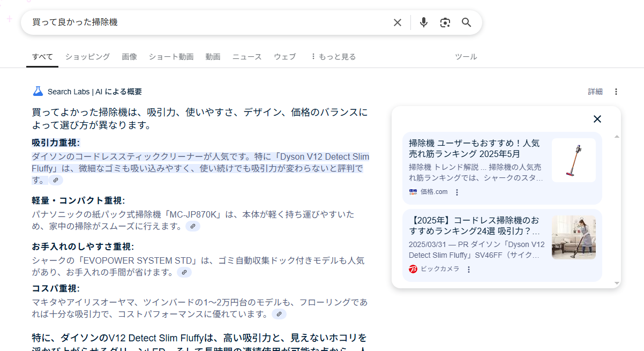The height and width of the screenshot is (351, 644).
Task: Click the 詳細 link
Action: point(595,92)
